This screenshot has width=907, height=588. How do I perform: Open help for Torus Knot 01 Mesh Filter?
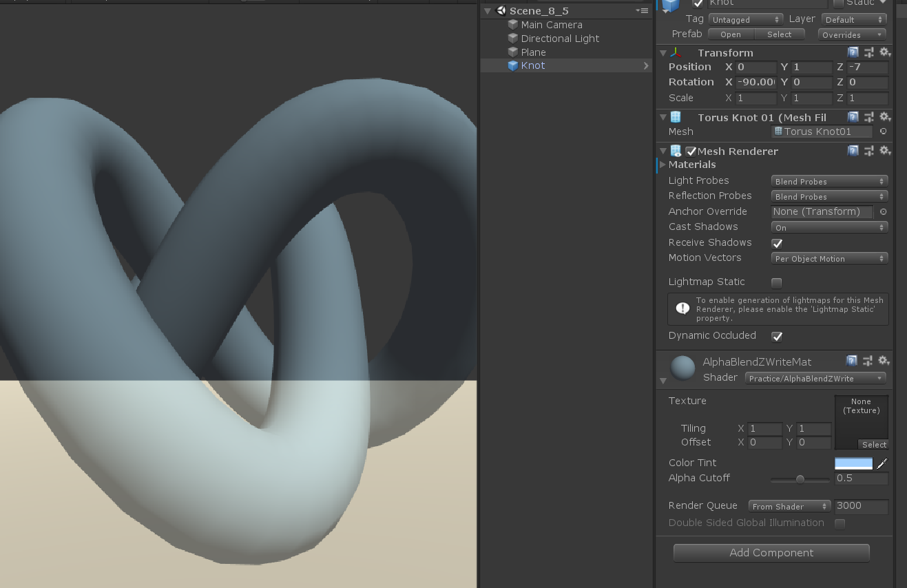(853, 117)
